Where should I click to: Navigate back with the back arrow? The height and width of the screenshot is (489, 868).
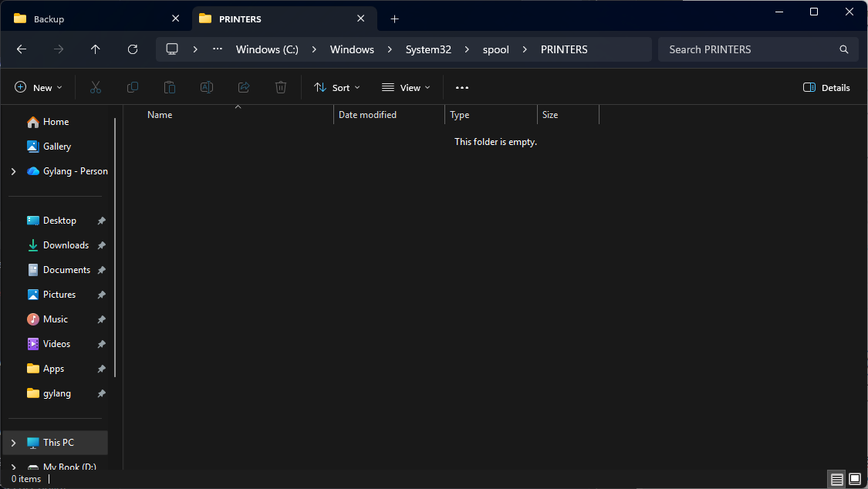22,49
